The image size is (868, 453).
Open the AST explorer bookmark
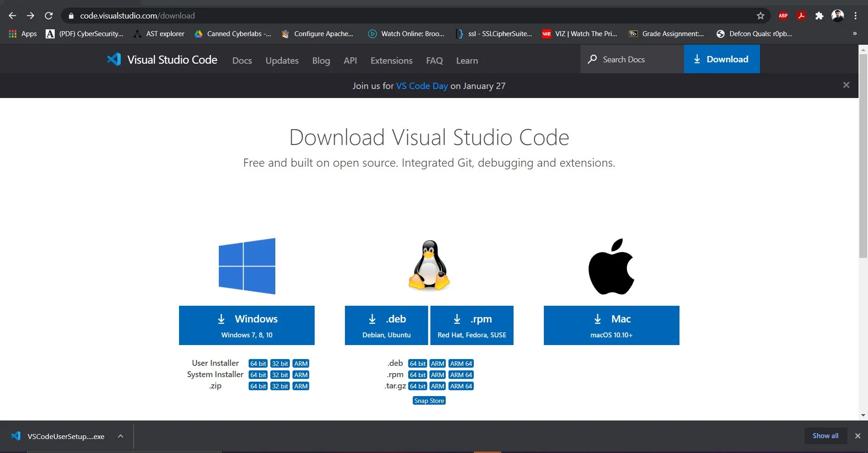(159, 34)
